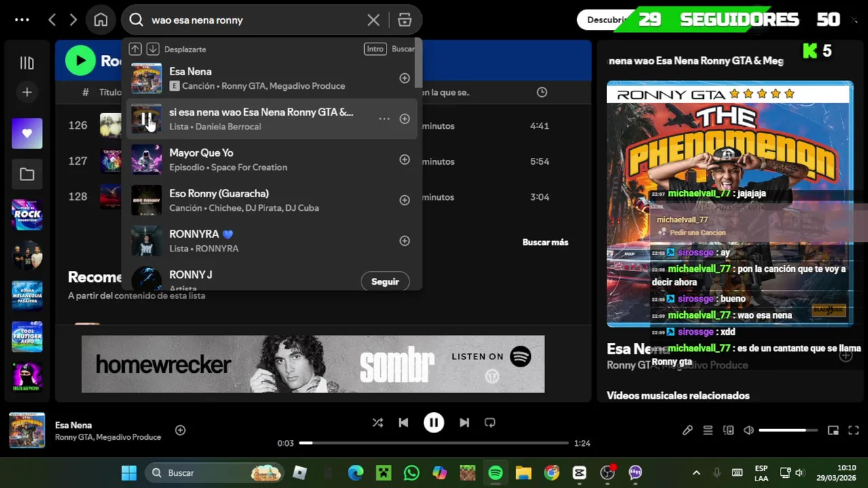868x488 pixels.
Task: Select the RONNY J artist result
Action: point(271,278)
